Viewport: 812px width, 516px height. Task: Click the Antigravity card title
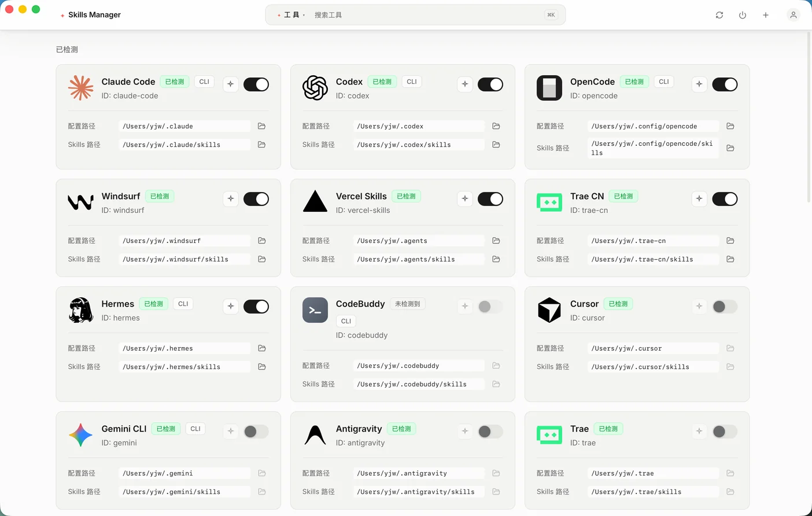359,429
